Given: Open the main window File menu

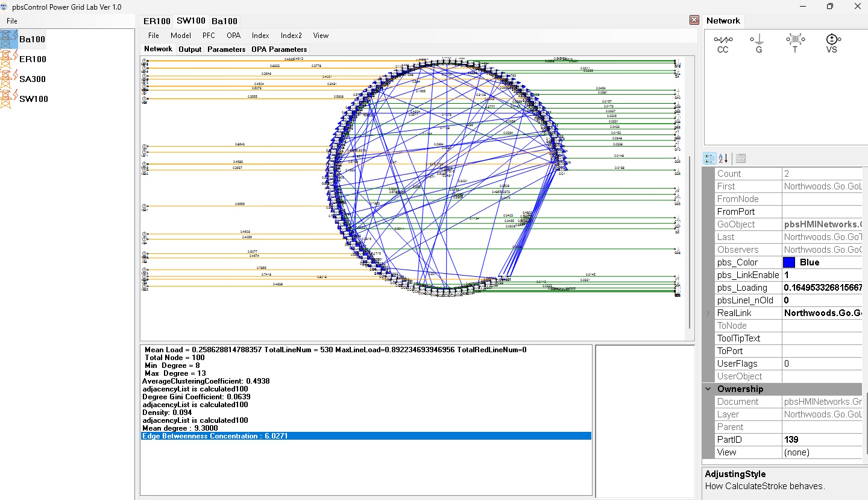Looking at the screenshot, I should (12, 21).
